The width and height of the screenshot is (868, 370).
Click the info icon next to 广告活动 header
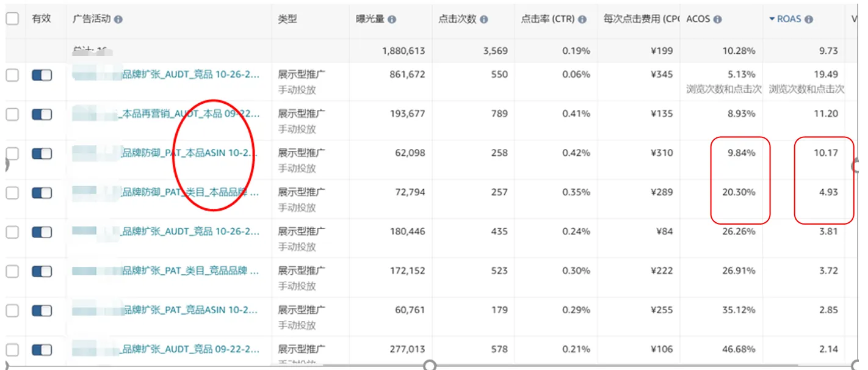(x=120, y=19)
